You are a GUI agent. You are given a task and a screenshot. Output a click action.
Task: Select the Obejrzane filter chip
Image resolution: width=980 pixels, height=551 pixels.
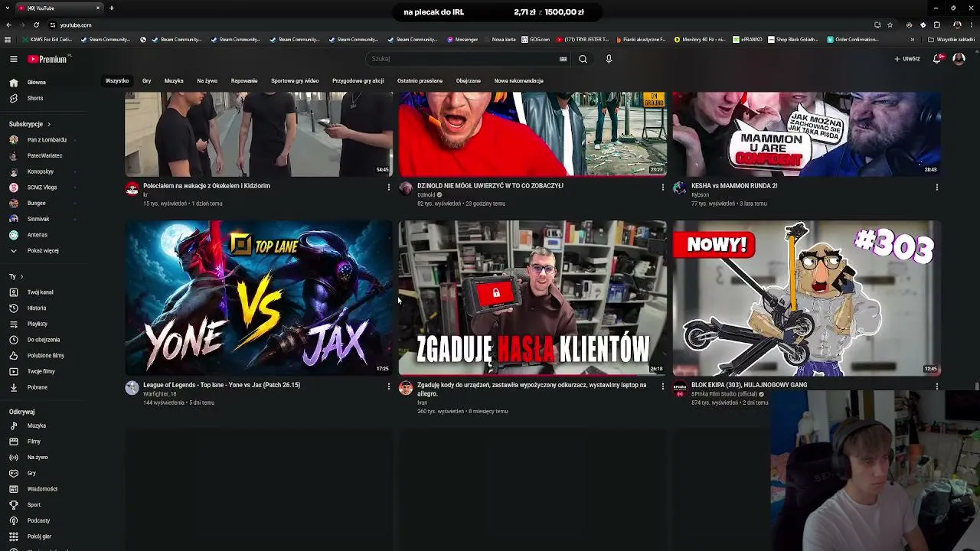tap(469, 81)
